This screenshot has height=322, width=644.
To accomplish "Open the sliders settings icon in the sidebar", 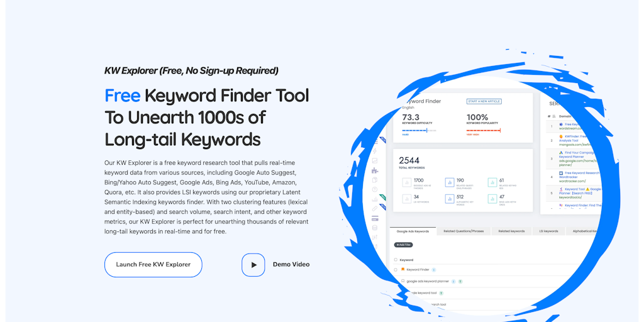I will click(x=375, y=237).
